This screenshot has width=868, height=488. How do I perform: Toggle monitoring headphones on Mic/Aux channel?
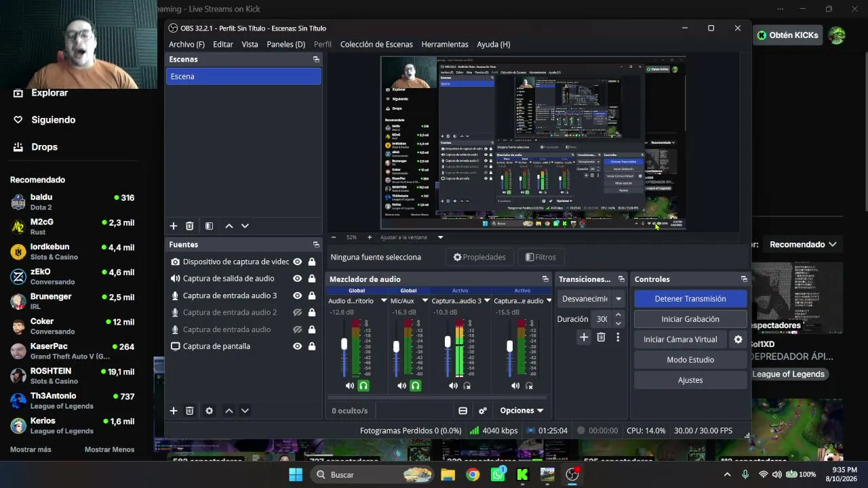pyautogui.click(x=416, y=386)
